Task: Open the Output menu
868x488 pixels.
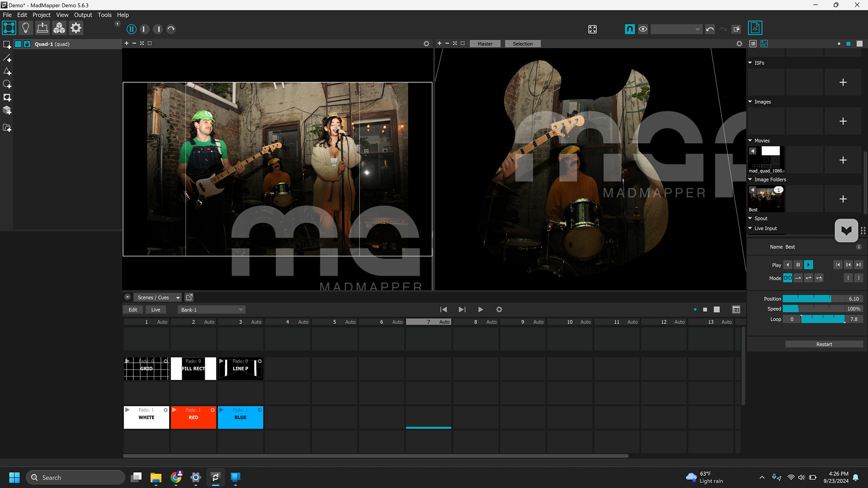Action: [83, 15]
